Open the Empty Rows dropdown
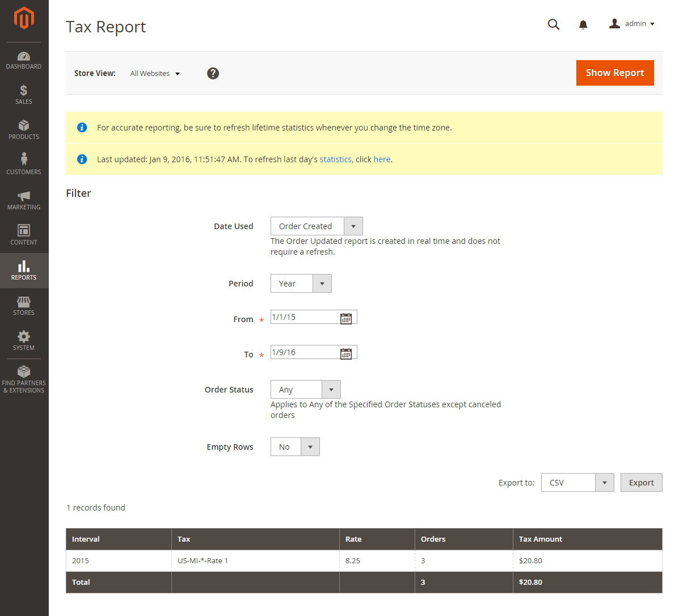The width and height of the screenshot is (679, 616). point(295,447)
